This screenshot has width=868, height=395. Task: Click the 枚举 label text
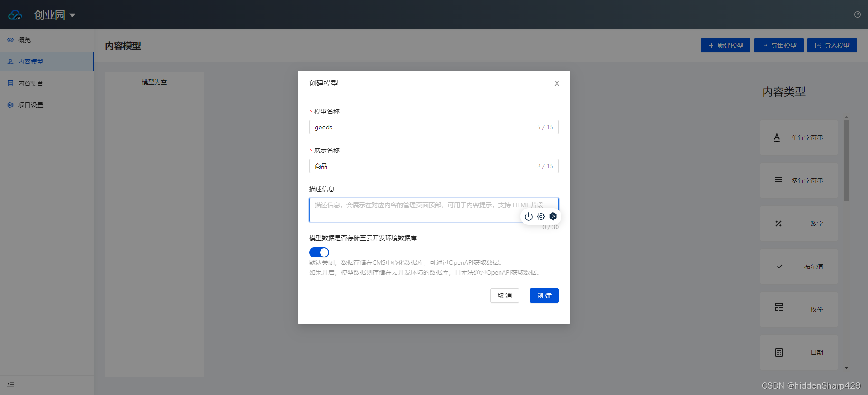[817, 309]
